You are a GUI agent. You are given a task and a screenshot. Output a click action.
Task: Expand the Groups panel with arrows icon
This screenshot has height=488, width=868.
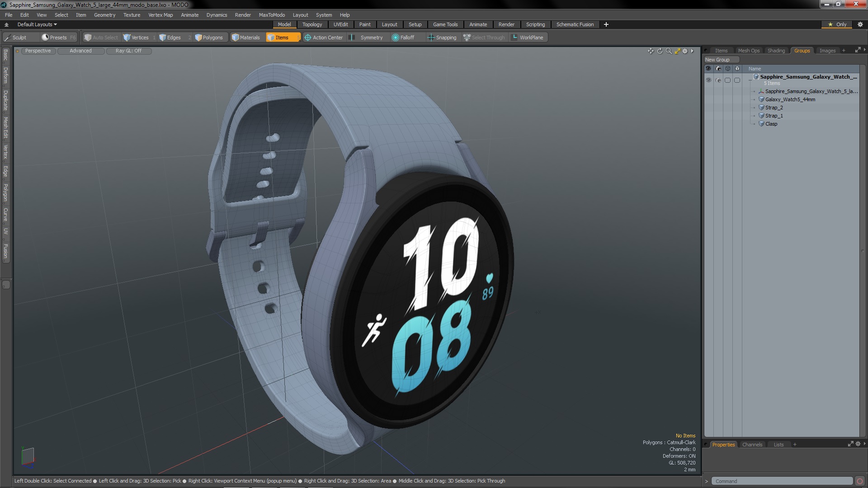[858, 50]
